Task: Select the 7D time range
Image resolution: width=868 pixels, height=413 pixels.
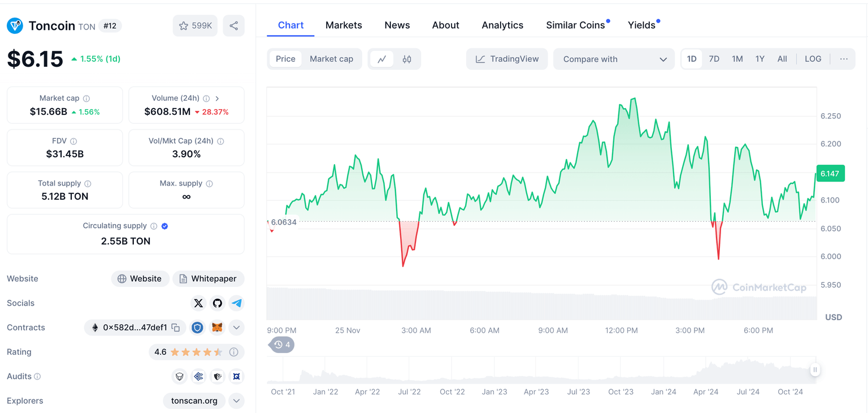Action: 714,59
